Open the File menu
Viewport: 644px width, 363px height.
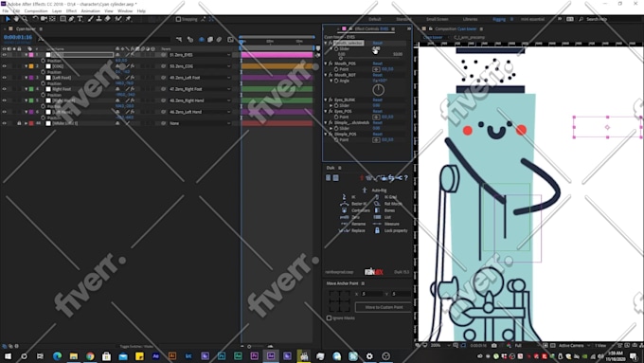click(6, 11)
